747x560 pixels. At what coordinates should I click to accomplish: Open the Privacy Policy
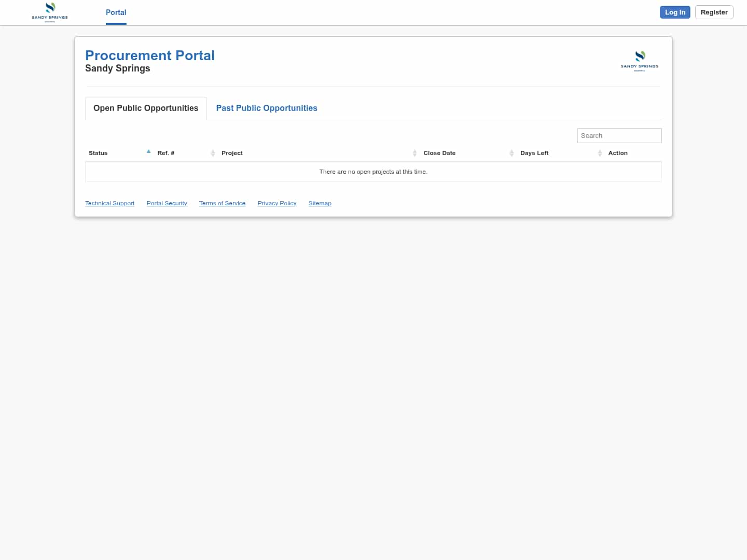coord(276,203)
